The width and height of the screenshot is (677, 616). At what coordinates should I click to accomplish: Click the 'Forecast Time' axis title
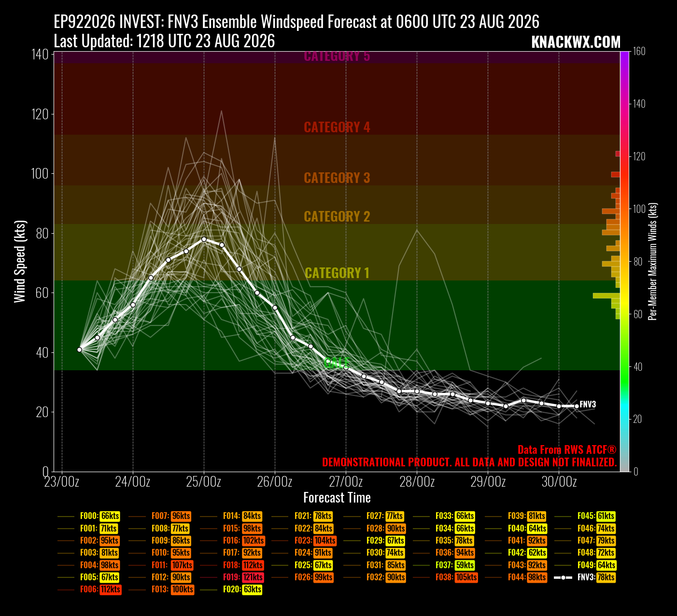337,498
